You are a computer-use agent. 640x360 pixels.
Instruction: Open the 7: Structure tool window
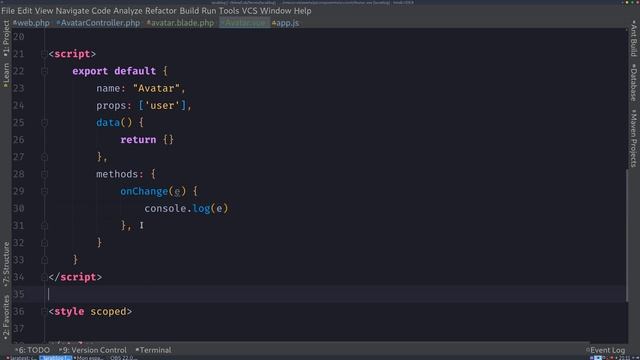click(x=6, y=264)
